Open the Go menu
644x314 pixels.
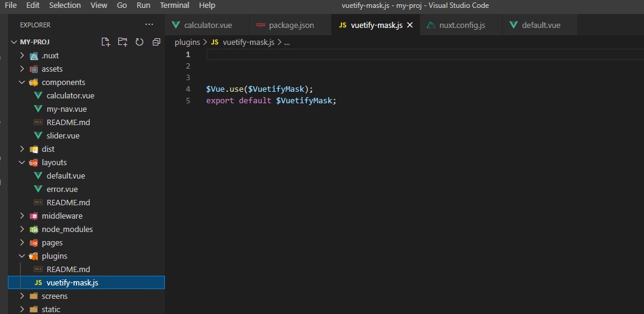tap(122, 5)
